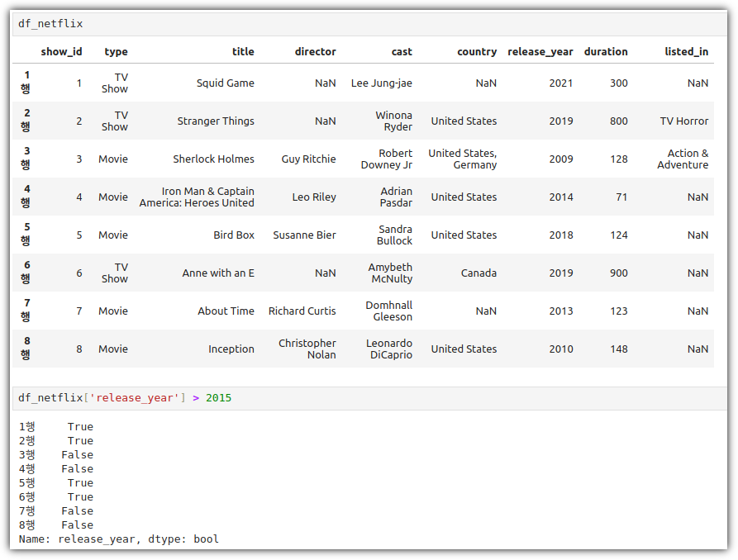Click the Adrian Pasdar cast cell

click(396, 197)
